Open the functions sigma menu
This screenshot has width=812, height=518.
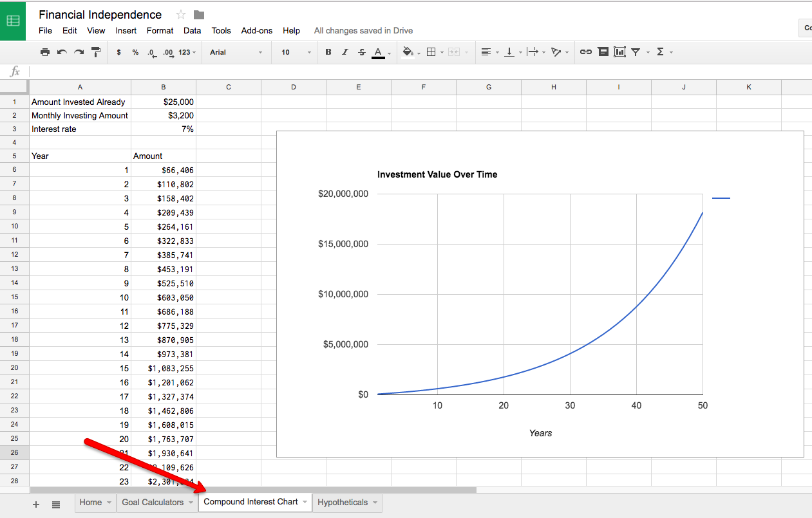pos(664,52)
